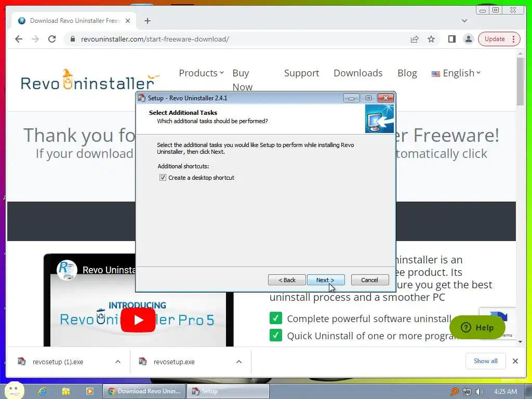Click the page vertical scrollbar
Screen dimensions: 532x399
coord(520,82)
